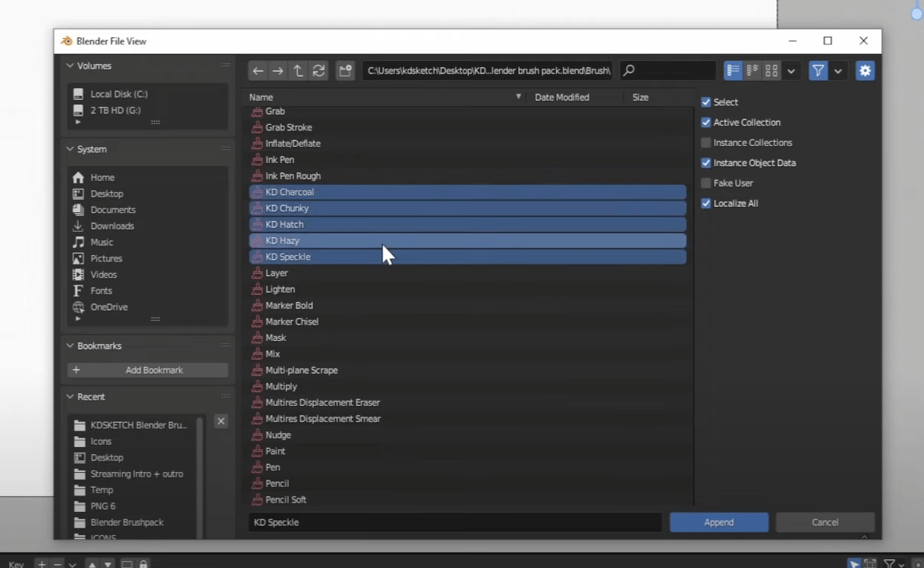Viewport: 924px width, 568px height.
Task: Toggle the Select checkbox
Action: point(706,102)
